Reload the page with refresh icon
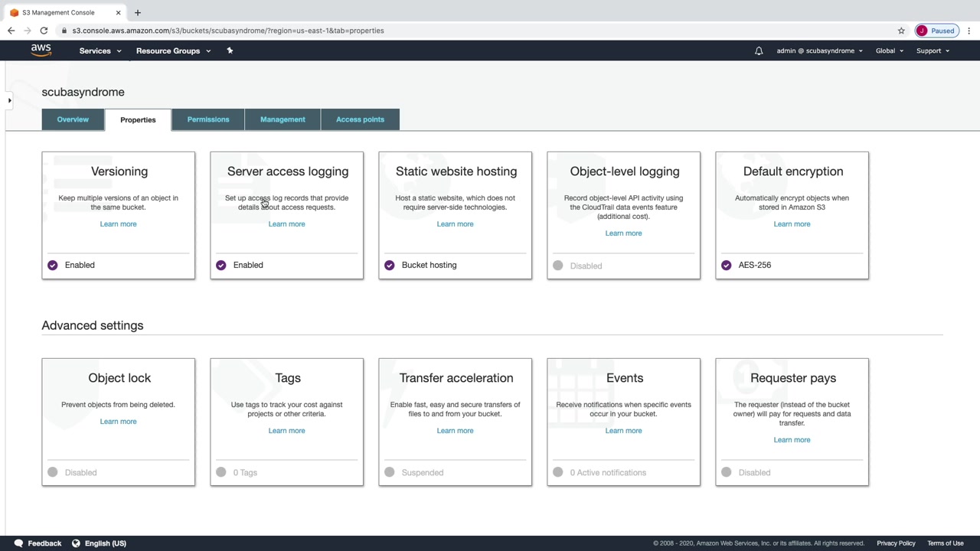 44,31
